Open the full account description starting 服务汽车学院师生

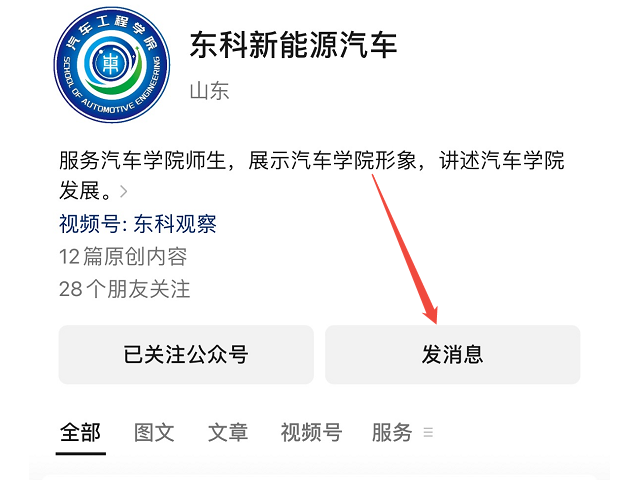tap(312, 176)
